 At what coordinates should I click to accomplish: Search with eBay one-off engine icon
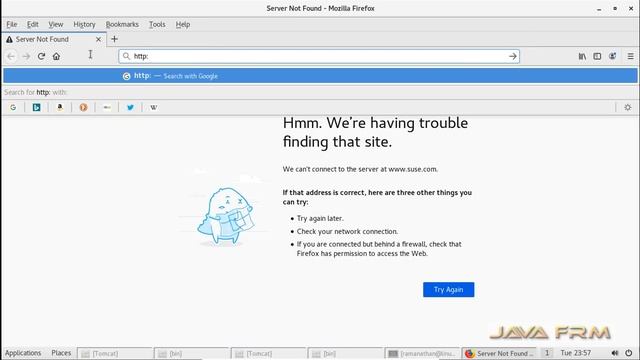click(x=107, y=107)
